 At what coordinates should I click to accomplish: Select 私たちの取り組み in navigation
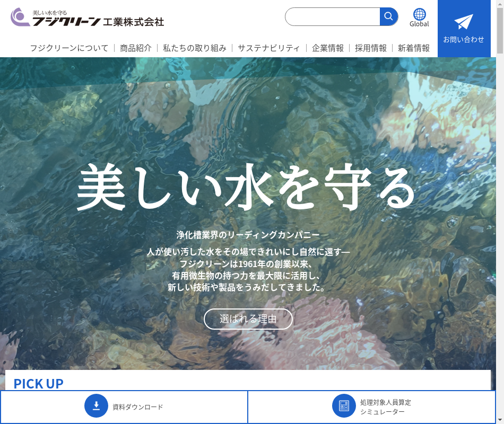tap(195, 48)
